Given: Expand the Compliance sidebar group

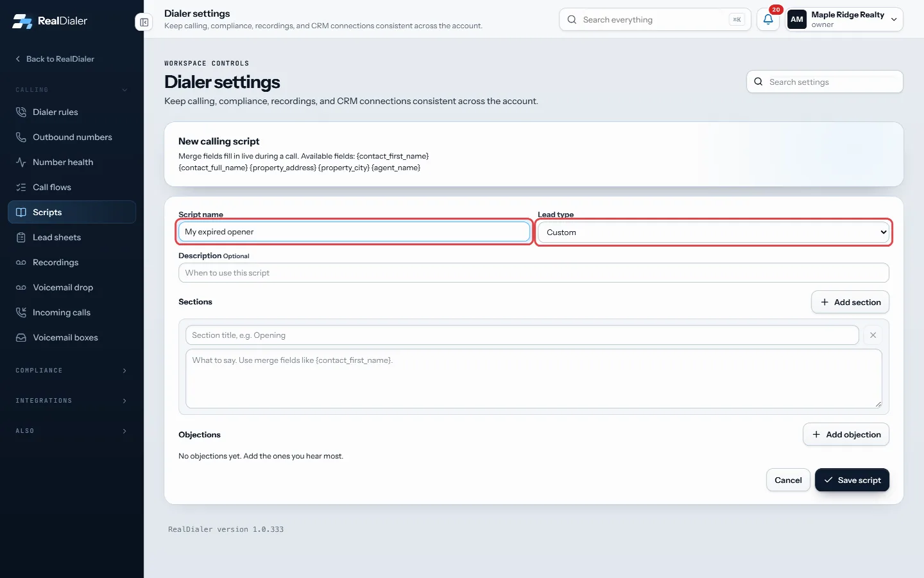Looking at the screenshot, I should pos(72,371).
